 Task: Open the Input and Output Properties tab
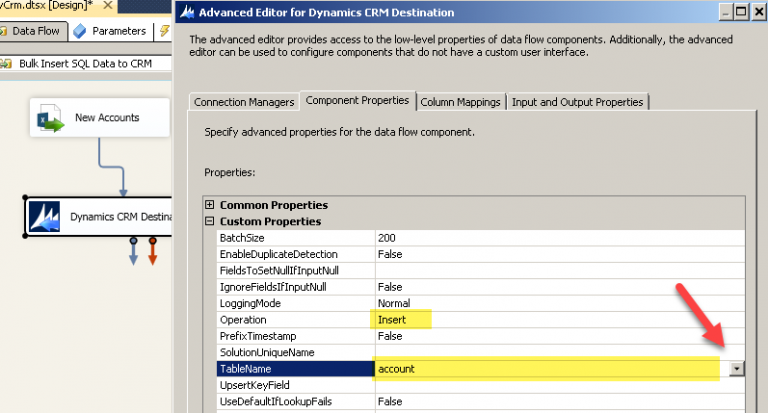579,102
